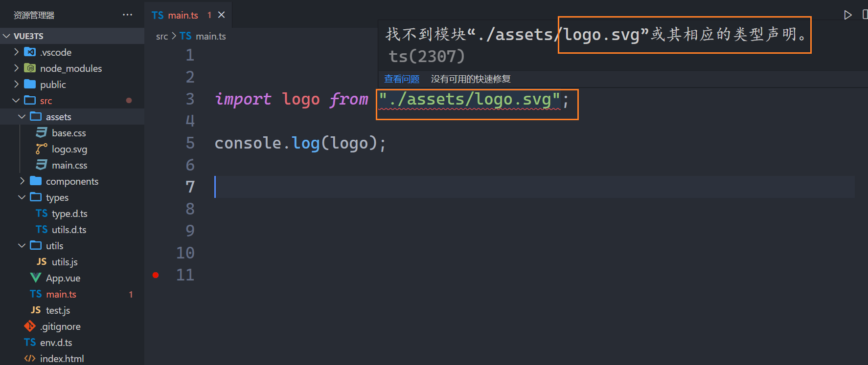Image resolution: width=868 pixels, height=365 pixels.
Task: Close the main.ts editor tab
Action: coord(222,15)
